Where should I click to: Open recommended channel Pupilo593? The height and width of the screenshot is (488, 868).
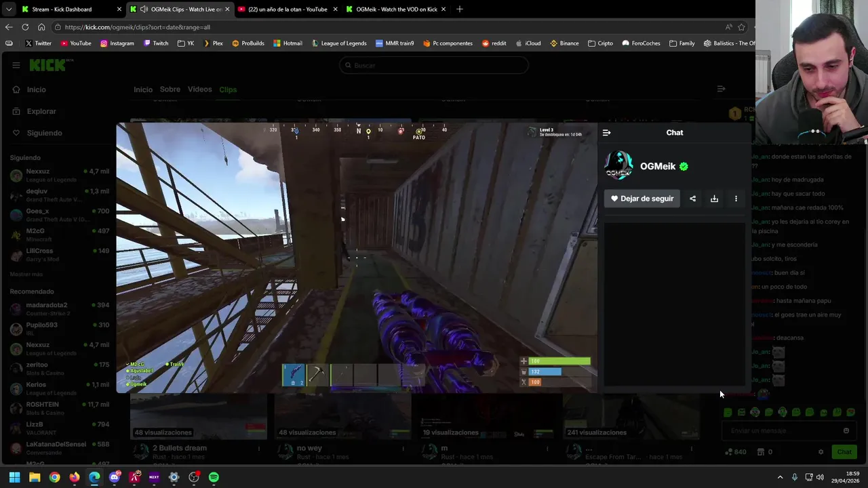[x=60, y=328]
